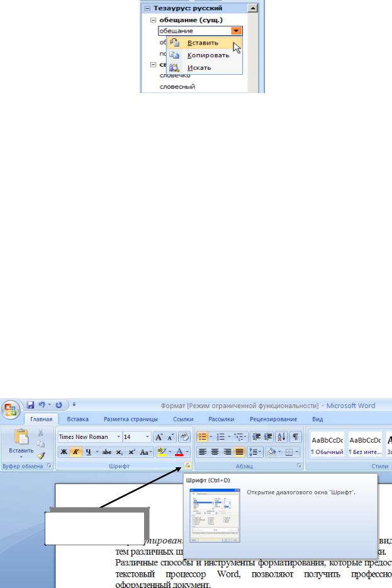Open the Абзац dialog launcher
Screen dimensions: 392x588
tap(299, 466)
